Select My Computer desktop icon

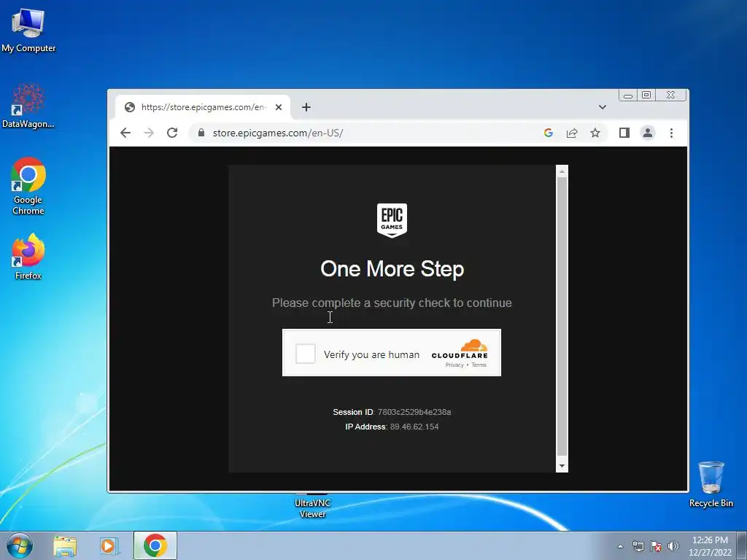pos(28,31)
